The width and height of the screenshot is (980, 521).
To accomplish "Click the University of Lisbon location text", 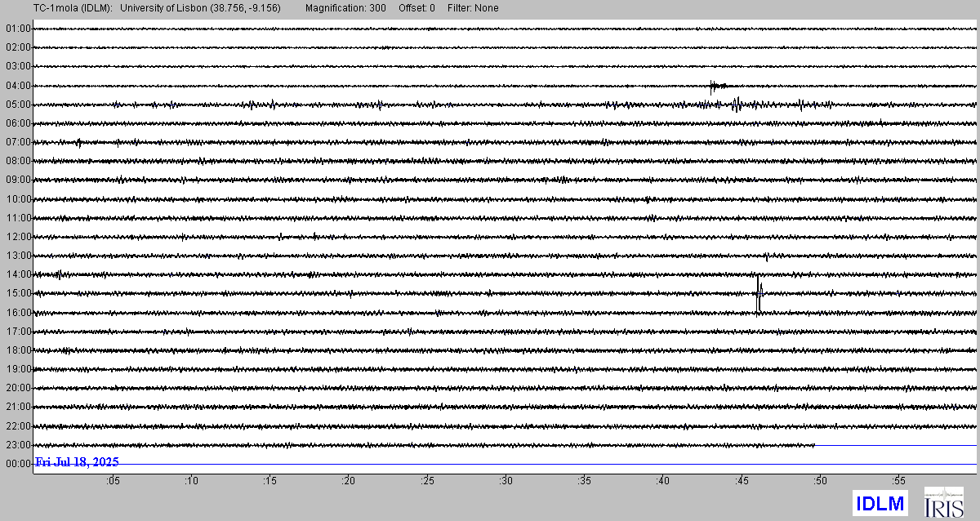I will (x=201, y=8).
